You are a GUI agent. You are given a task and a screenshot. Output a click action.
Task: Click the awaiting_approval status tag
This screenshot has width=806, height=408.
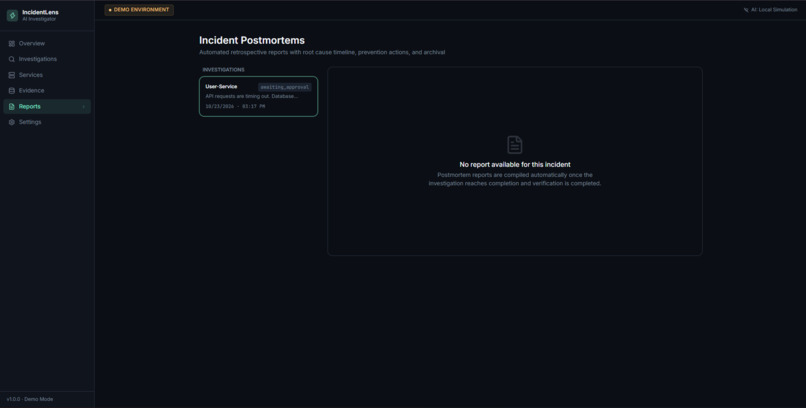pos(285,87)
